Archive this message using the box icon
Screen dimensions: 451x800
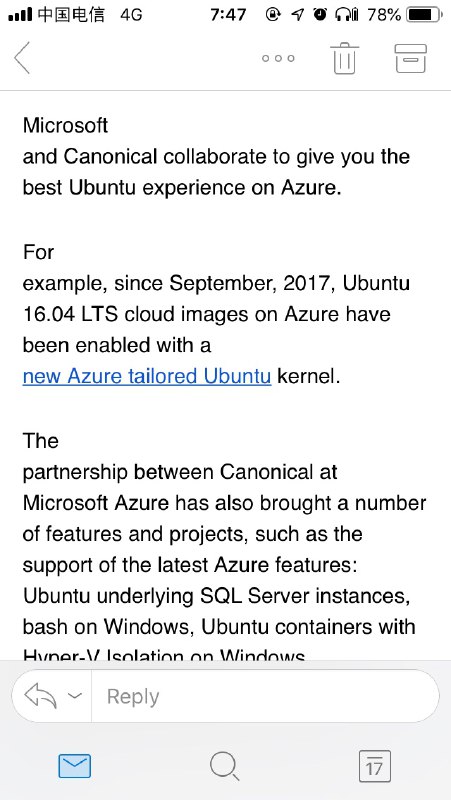(x=411, y=58)
